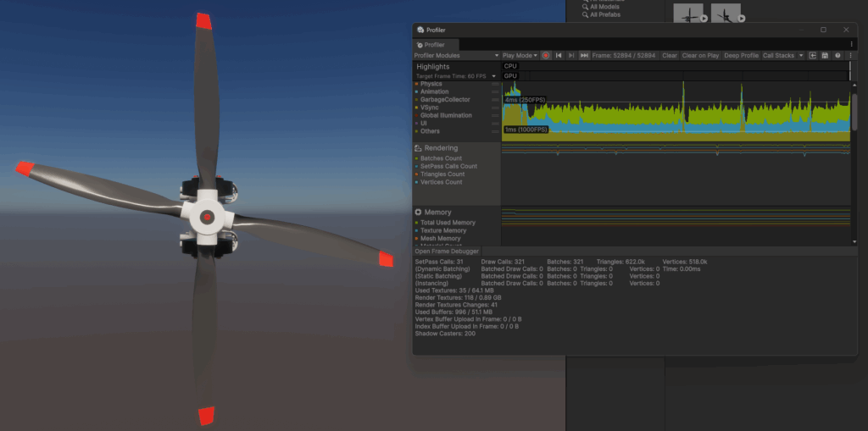Viewport: 868px width, 431px height.
Task: Jump to the current (last) frame
Action: (x=584, y=56)
